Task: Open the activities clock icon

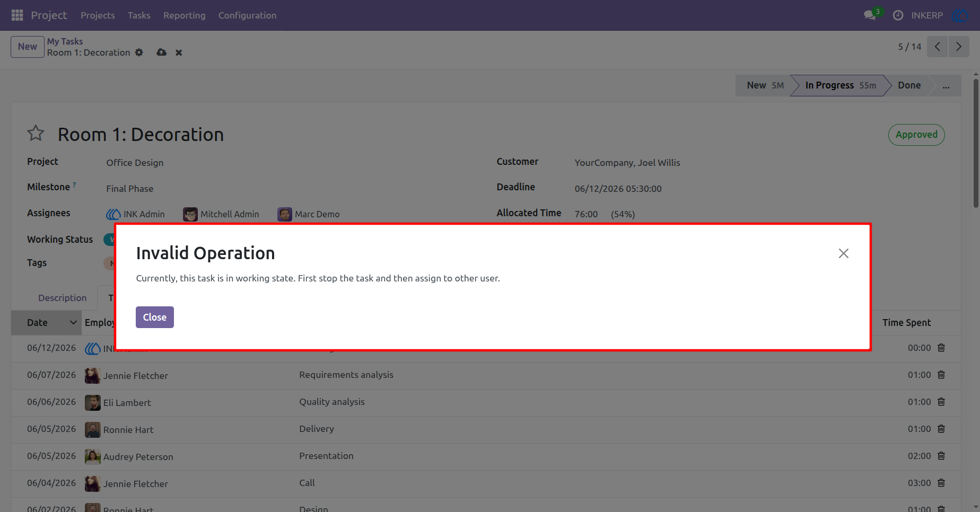Action: pos(898,15)
